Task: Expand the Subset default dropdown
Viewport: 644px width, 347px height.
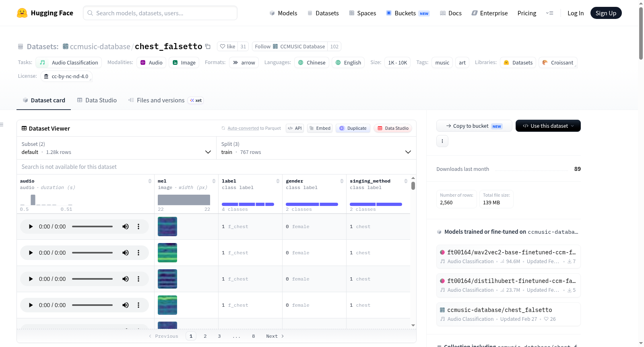Action: [x=116, y=148]
